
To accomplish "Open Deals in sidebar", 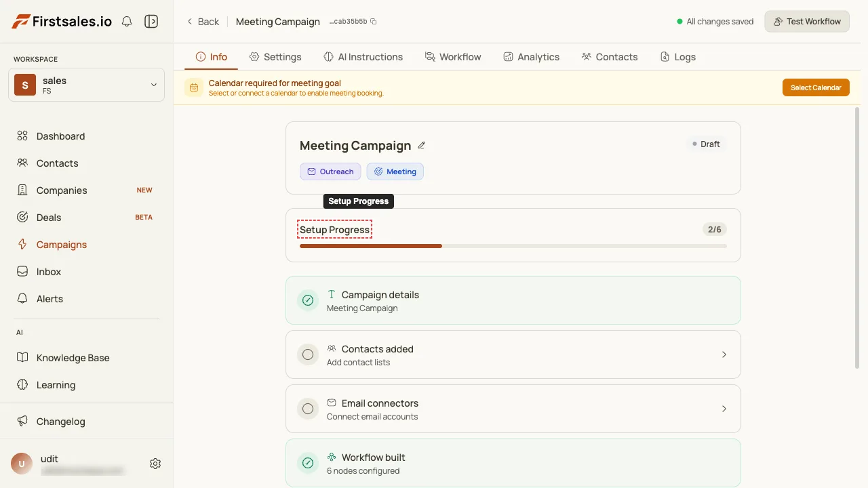I will point(86,218).
